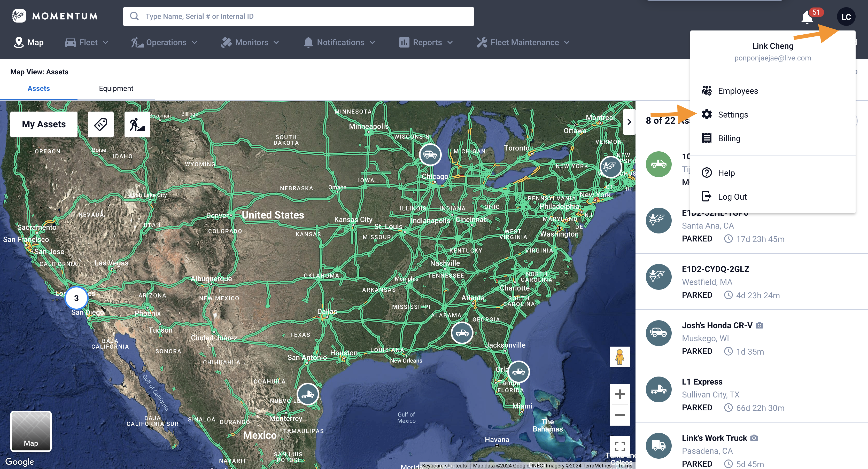Switch map type with Map thumbnail
The width and height of the screenshot is (868, 469).
coord(31,431)
